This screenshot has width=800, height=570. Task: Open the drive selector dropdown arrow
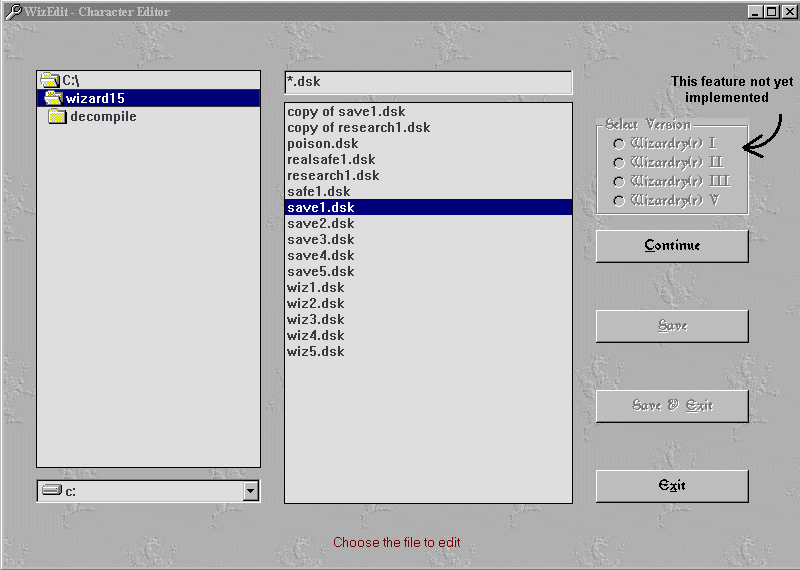(250, 491)
